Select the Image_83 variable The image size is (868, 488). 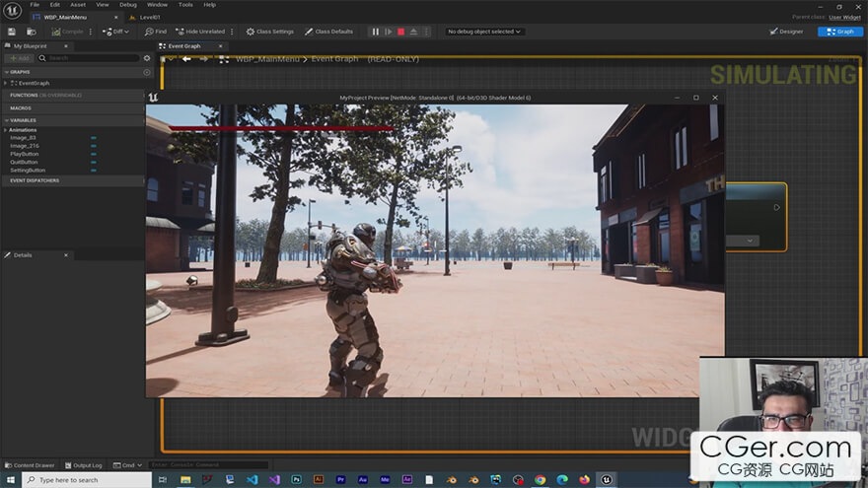tap(23, 137)
